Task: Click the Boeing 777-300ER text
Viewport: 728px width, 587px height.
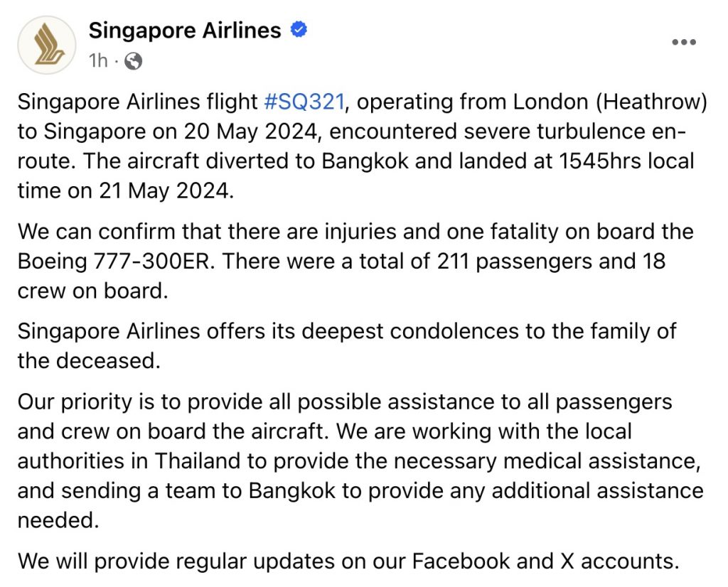Action: (x=117, y=262)
